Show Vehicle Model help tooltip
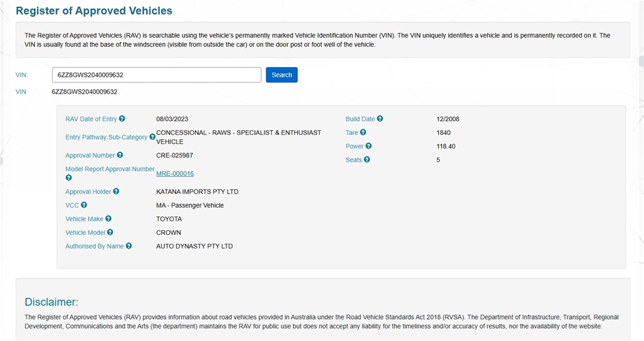The width and height of the screenshot is (644, 341). click(x=110, y=233)
